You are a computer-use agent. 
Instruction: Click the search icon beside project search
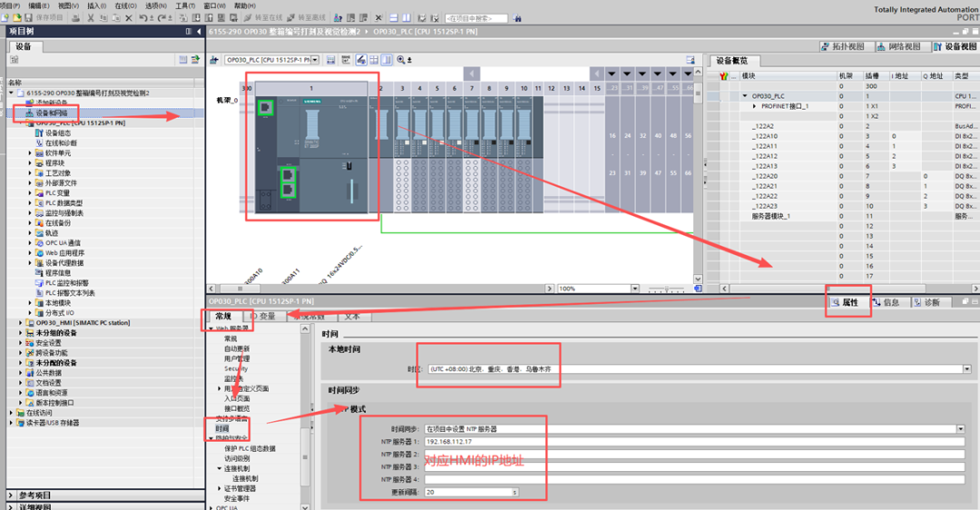(517, 18)
